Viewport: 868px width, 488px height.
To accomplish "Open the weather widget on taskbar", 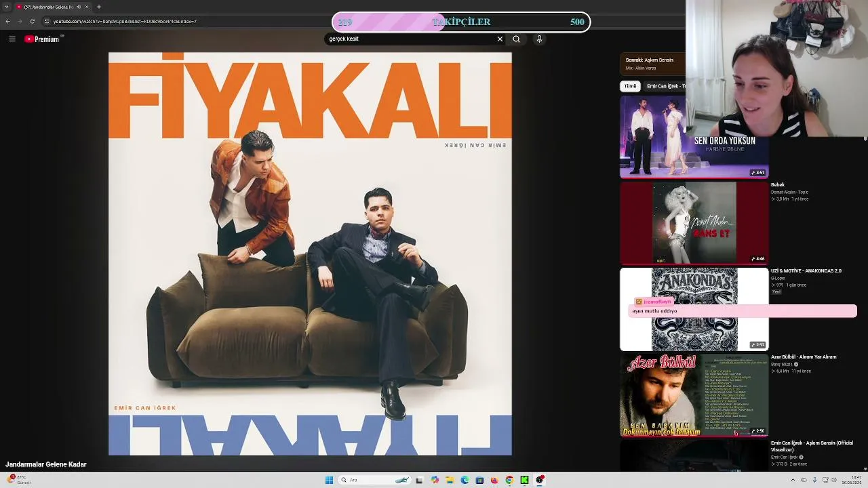I will tap(19, 479).
